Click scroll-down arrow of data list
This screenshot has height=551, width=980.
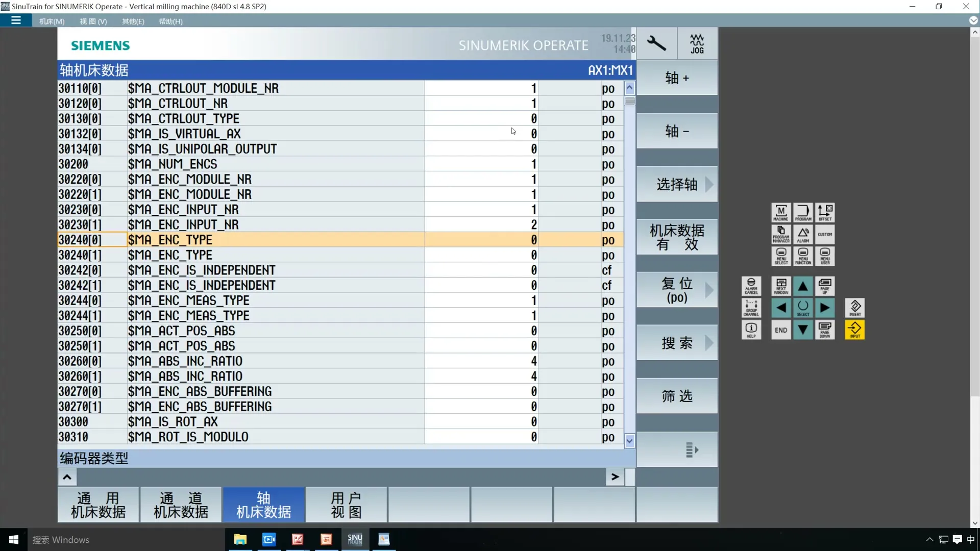point(629,440)
